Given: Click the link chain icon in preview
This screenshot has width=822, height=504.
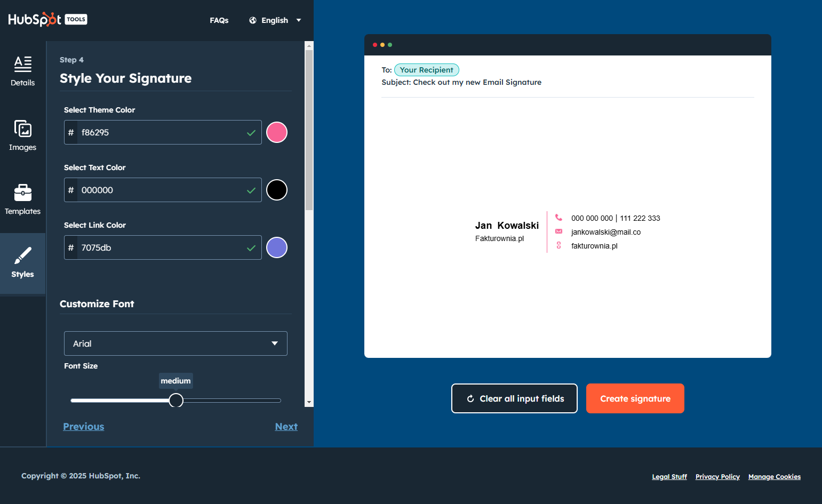Looking at the screenshot, I should coord(558,245).
